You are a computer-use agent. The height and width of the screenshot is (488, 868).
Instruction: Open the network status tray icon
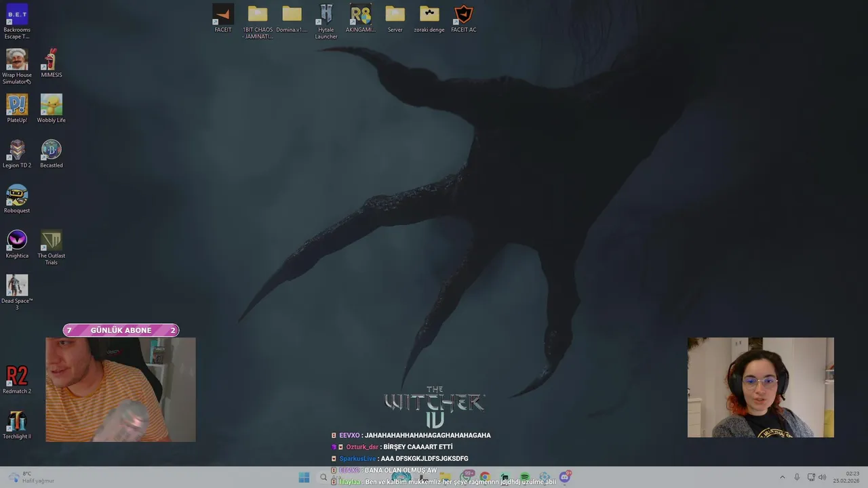coord(811,477)
